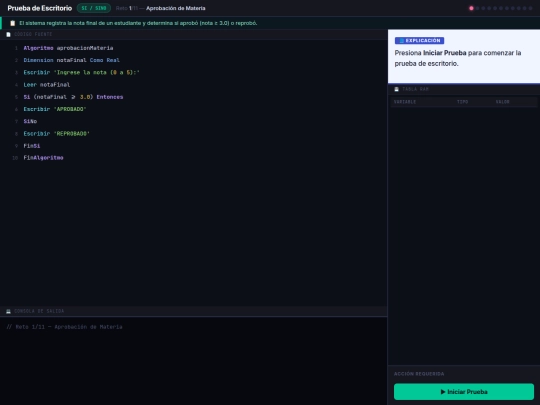The image size is (540, 405).
Task: Click the file icon next to Código Fuente
Action: [x=9, y=34]
